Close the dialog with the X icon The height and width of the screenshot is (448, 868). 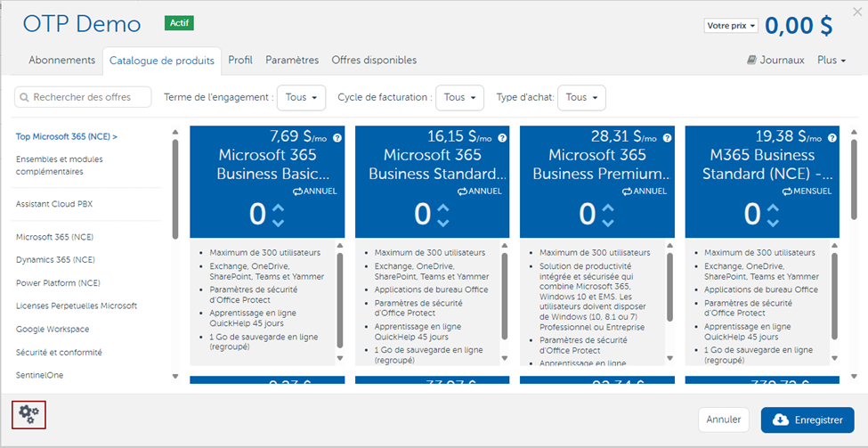857,12
